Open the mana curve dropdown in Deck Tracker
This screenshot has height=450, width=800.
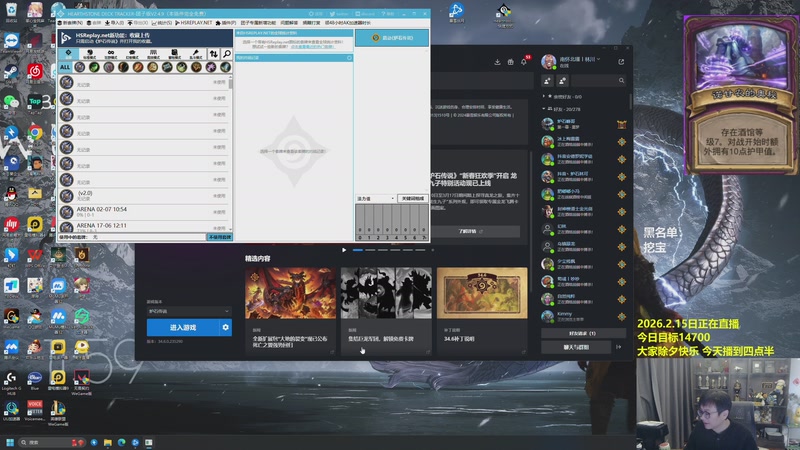[x=376, y=198]
